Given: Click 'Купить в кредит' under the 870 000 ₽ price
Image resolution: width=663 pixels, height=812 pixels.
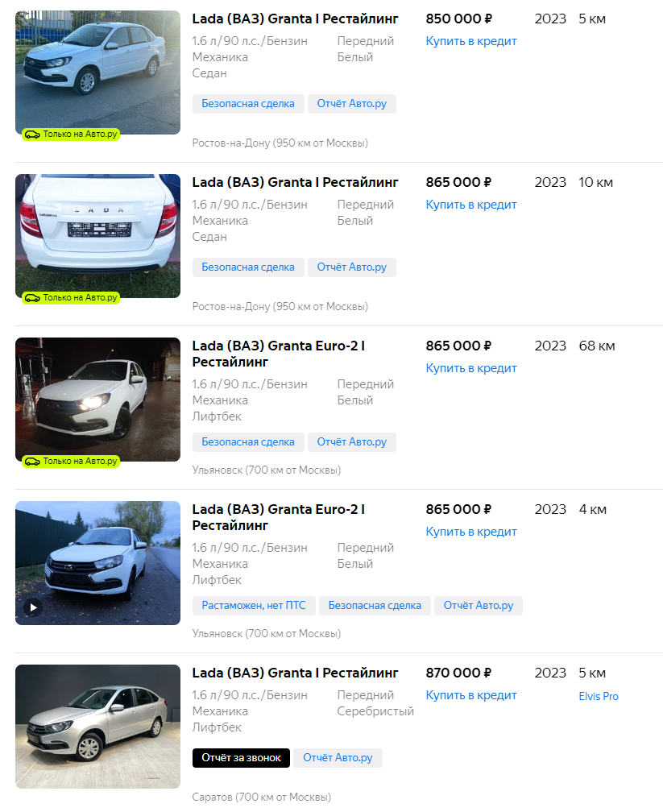Looking at the screenshot, I should 471,695.
